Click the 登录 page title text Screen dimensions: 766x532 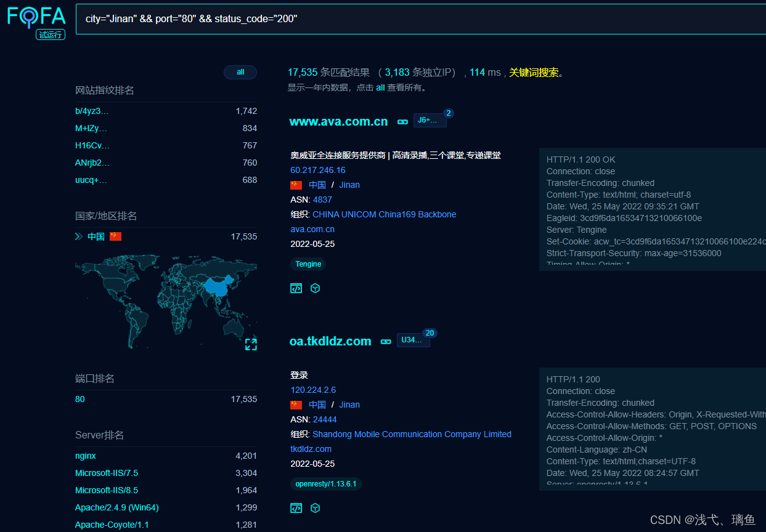[299, 375]
